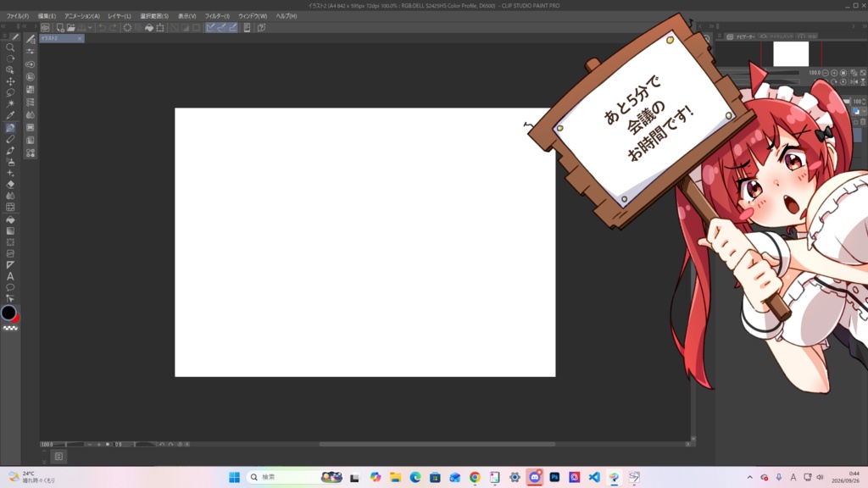Toggle Snap to Special Ruler

221,27
